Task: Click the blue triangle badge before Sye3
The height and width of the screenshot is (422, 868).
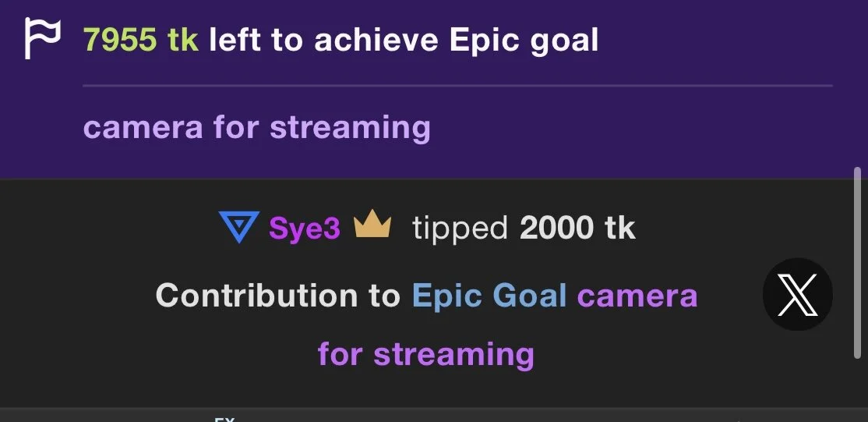Action: coord(238,227)
